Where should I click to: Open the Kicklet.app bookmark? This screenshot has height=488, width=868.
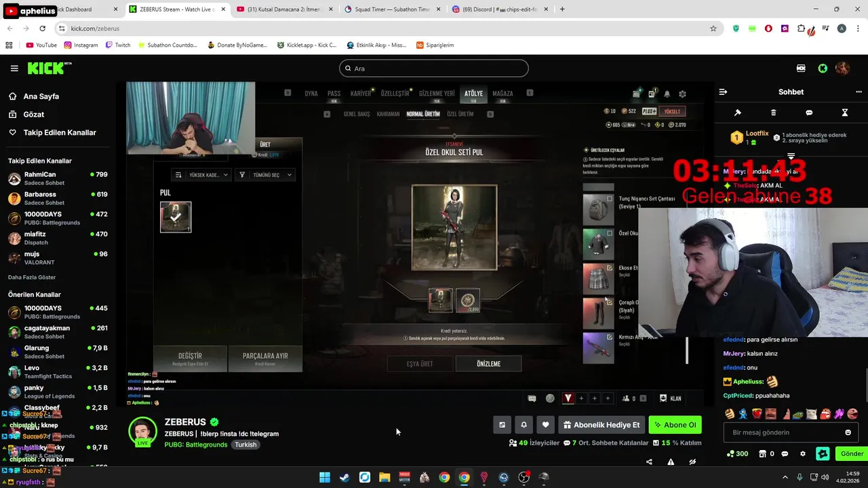(x=307, y=45)
